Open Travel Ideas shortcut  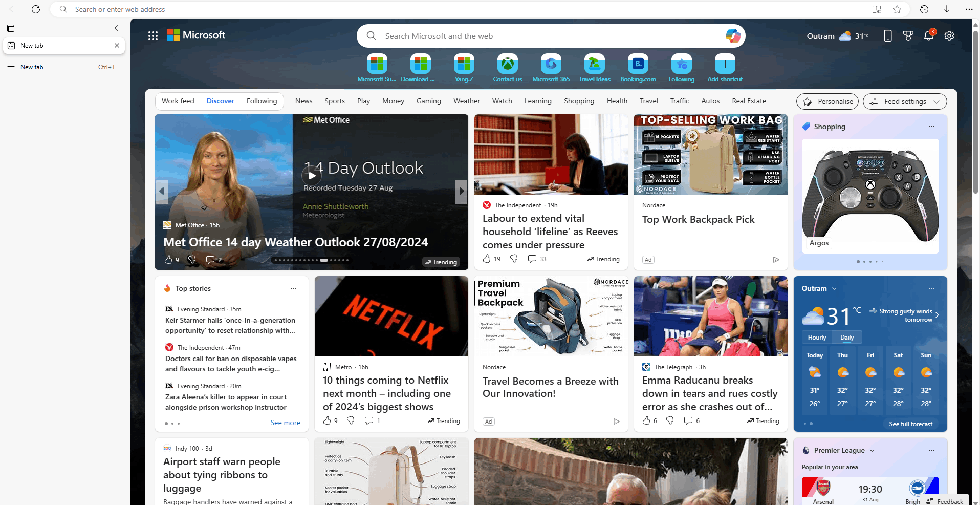coord(595,68)
